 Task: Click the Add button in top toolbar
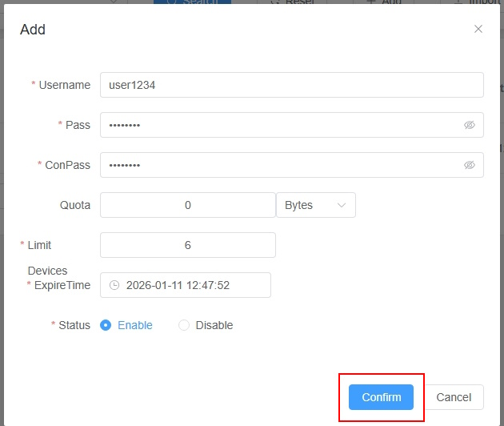(384, 2)
